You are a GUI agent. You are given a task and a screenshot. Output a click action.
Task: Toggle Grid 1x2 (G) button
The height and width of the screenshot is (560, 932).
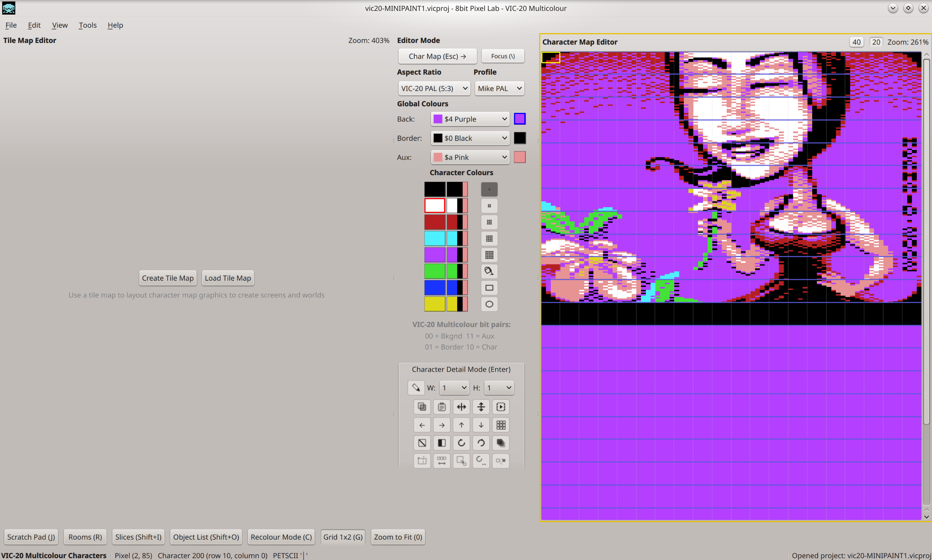343,537
